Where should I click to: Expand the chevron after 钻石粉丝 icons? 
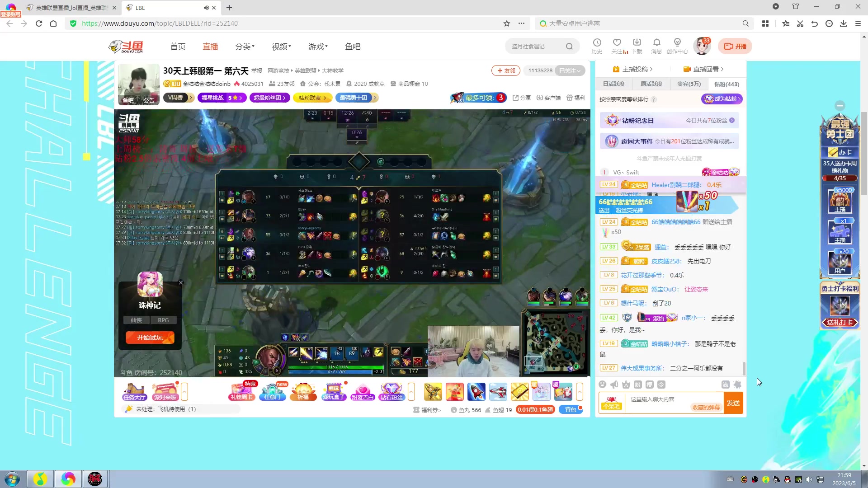411,391
